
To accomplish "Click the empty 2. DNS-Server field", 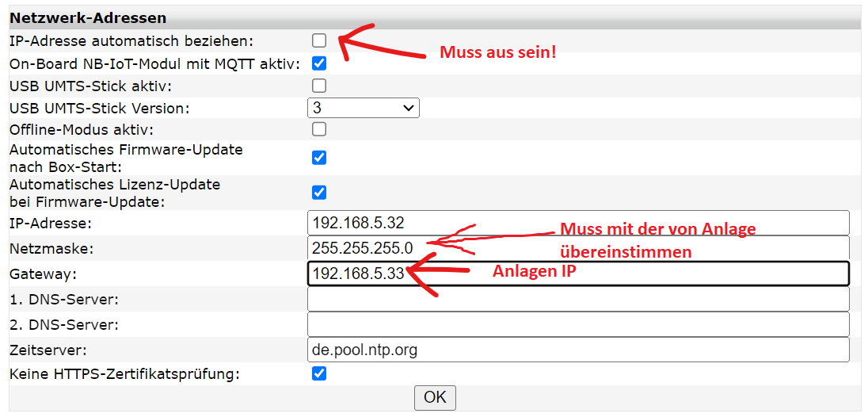I will [578, 324].
